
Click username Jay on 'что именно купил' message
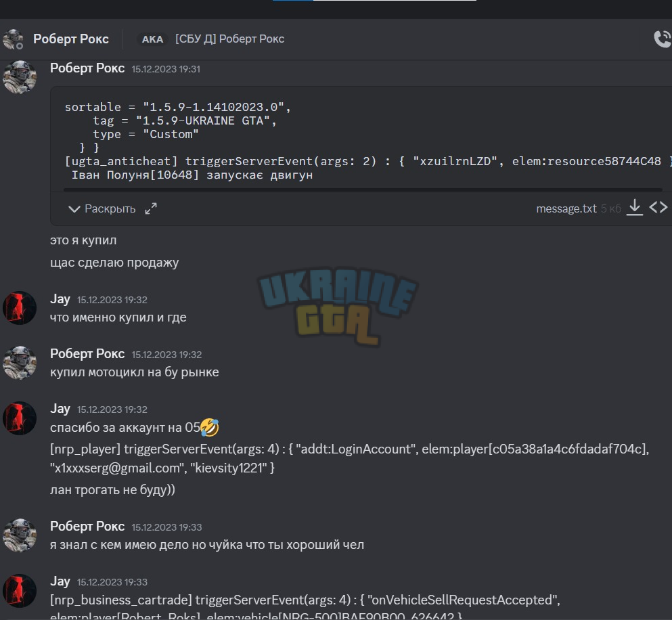60,299
